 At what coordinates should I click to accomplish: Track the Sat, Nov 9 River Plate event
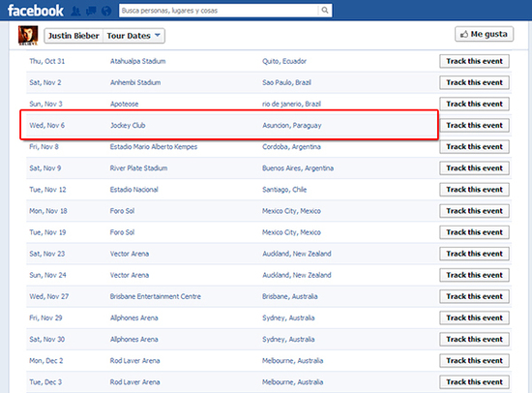tap(474, 168)
